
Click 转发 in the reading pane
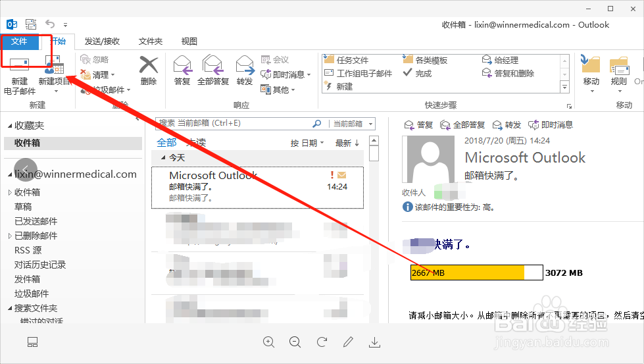[x=507, y=125]
